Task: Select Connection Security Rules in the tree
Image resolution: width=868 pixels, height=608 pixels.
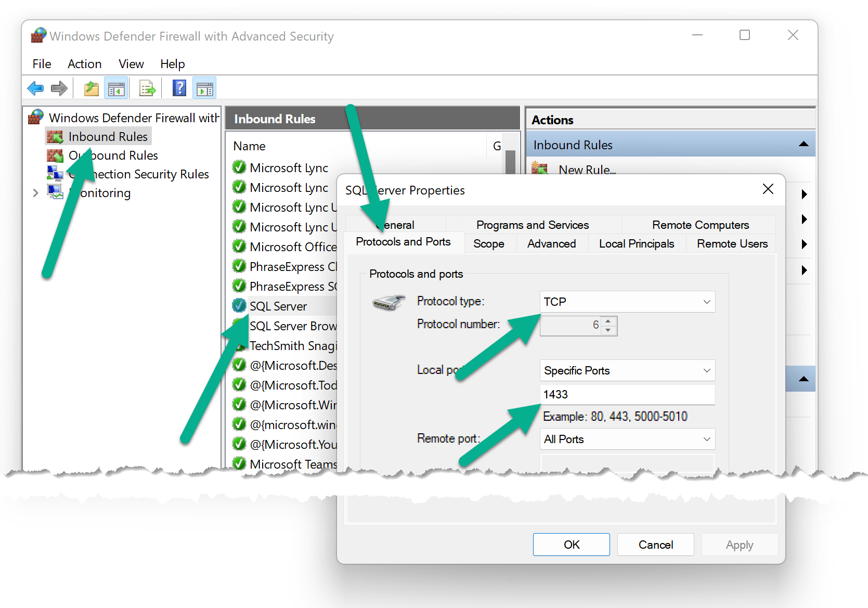Action: point(128,174)
